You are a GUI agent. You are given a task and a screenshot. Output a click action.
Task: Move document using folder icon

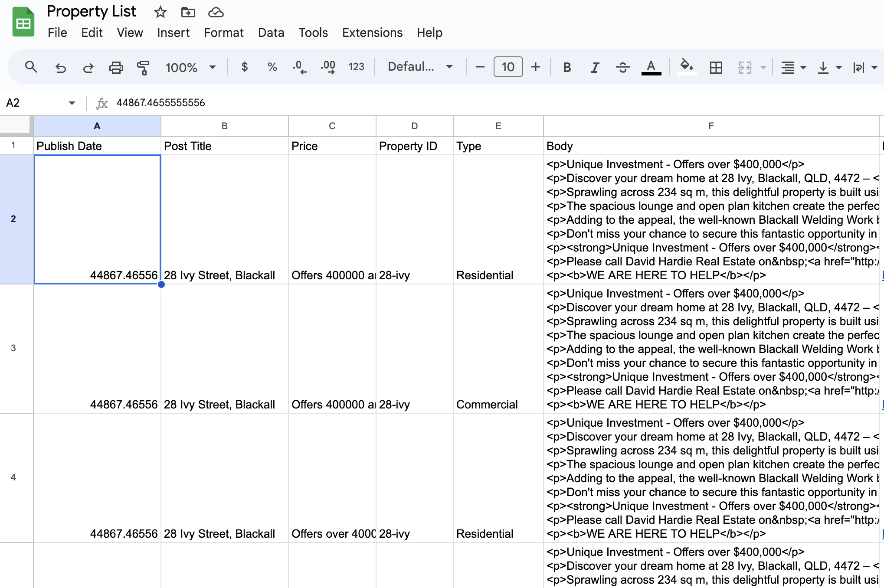pos(188,12)
